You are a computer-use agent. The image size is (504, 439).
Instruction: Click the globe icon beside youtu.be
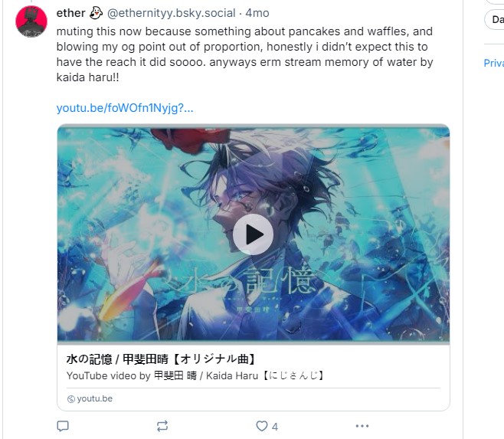click(x=70, y=399)
